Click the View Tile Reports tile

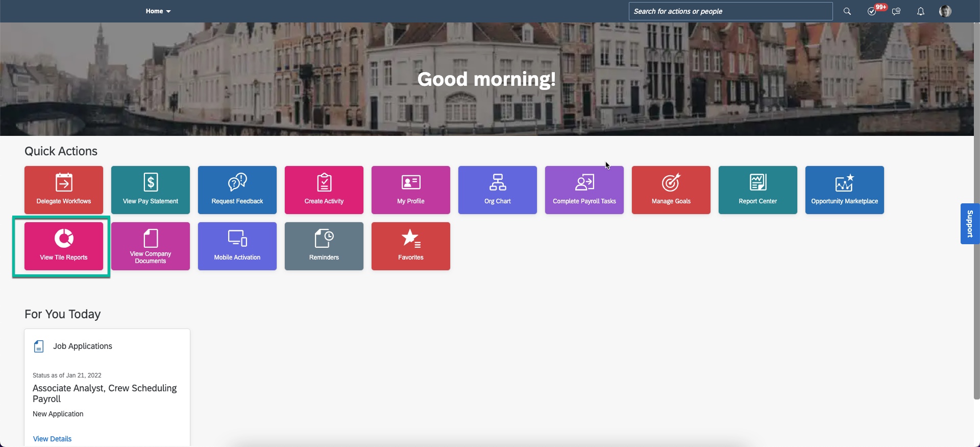click(64, 246)
